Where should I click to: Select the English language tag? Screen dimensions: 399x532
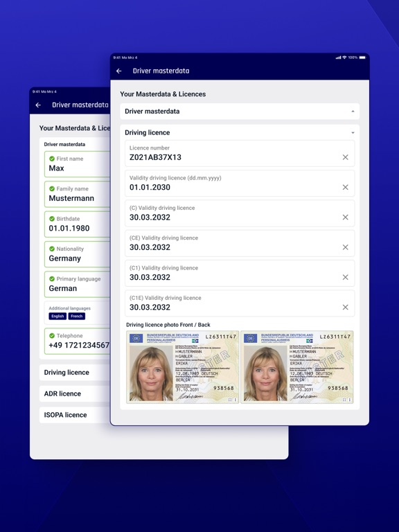point(57,316)
